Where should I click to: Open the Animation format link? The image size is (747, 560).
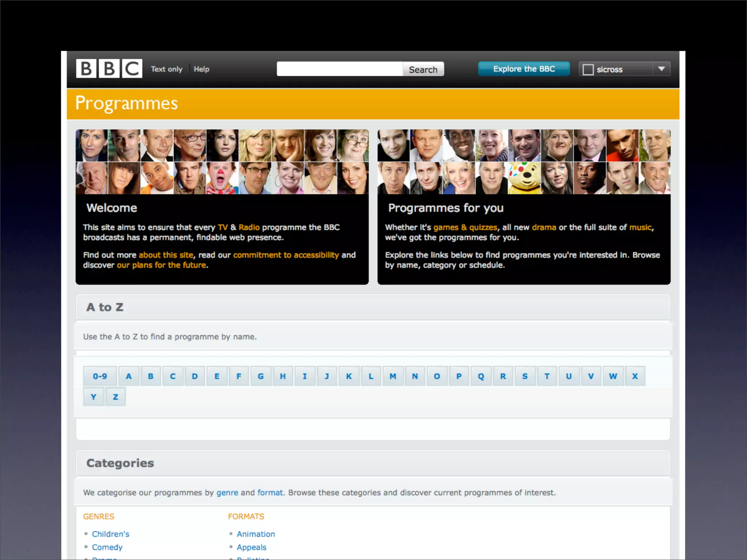pyautogui.click(x=256, y=534)
